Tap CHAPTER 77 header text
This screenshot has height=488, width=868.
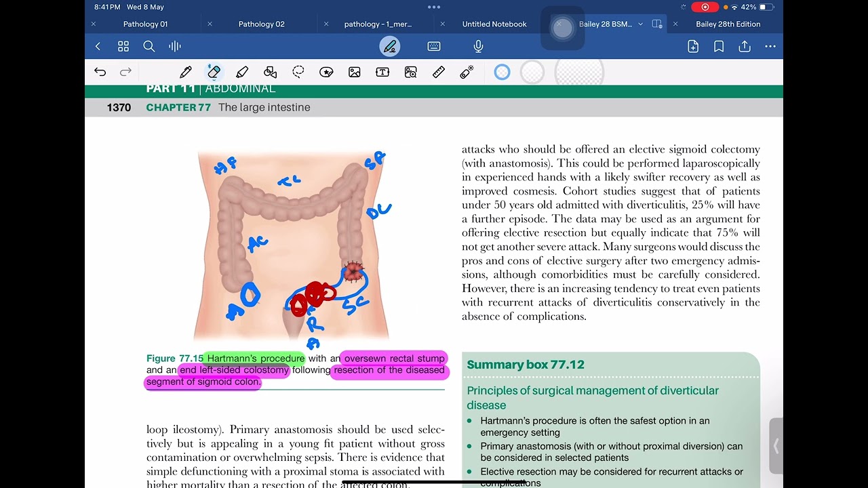click(x=178, y=107)
